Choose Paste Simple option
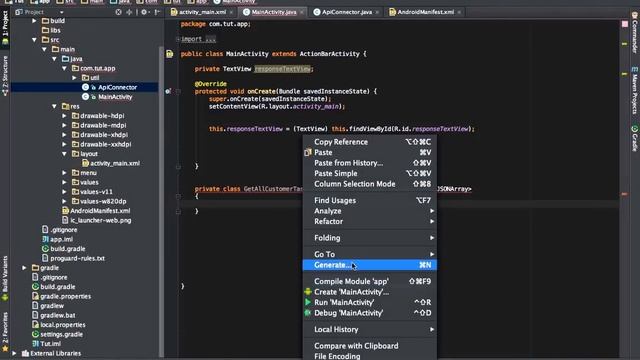The height and width of the screenshot is (360, 640). click(x=369, y=173)
